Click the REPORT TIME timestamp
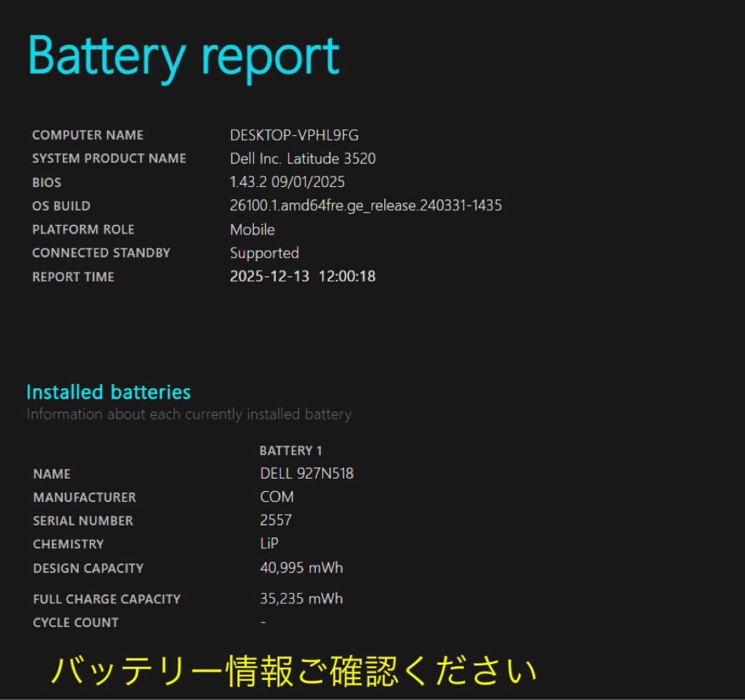This screenshot has width=745, height=700. [303, 277]
